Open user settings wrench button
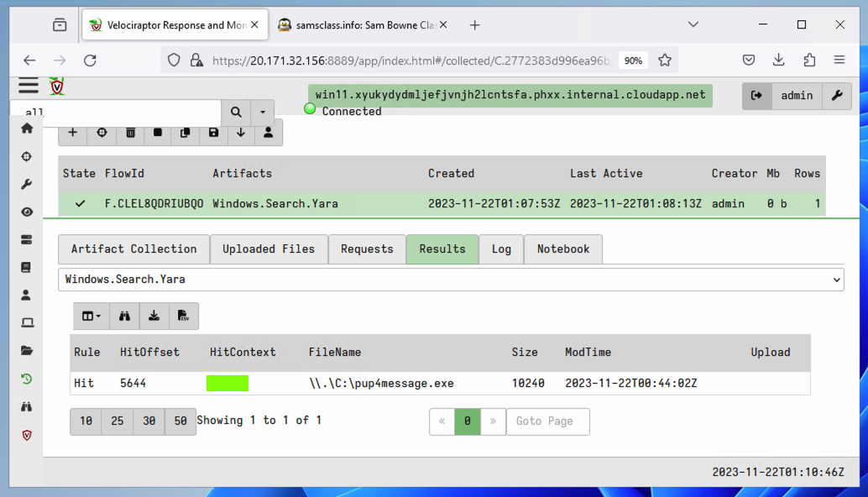This screenshot has height=497, width=868. (837, 96)
